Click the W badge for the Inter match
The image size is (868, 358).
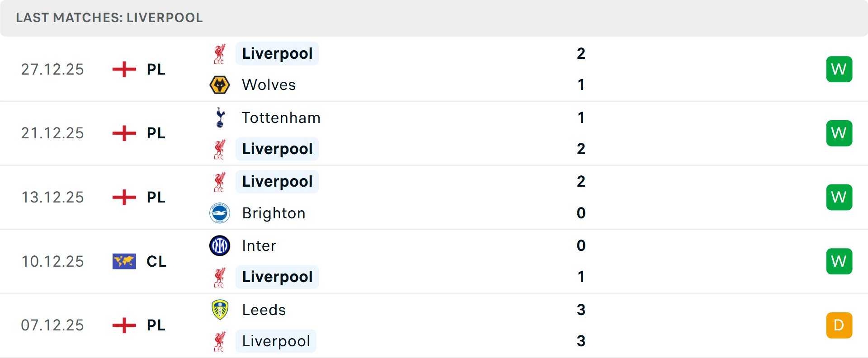click(x=839, y=261)
